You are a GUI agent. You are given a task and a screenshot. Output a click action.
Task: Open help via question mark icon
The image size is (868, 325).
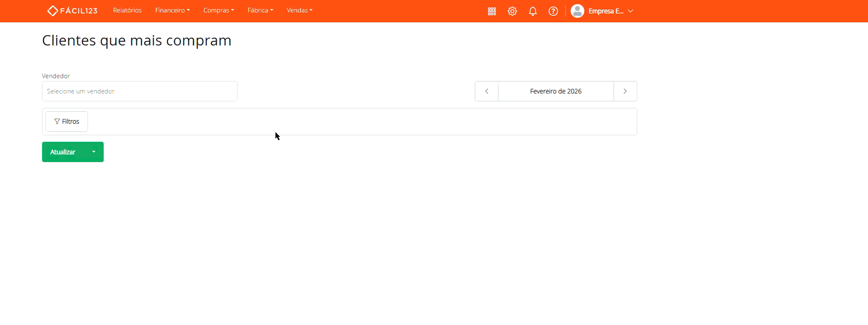553,11
